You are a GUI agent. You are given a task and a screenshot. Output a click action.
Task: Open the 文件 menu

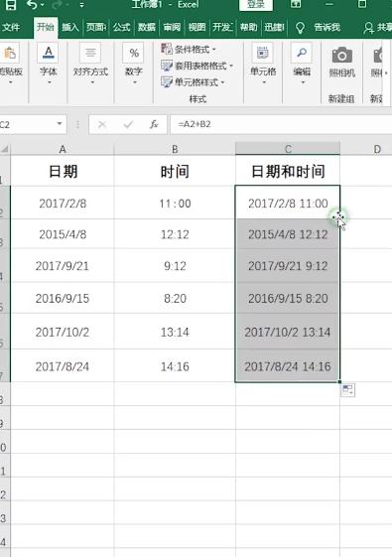11,27
